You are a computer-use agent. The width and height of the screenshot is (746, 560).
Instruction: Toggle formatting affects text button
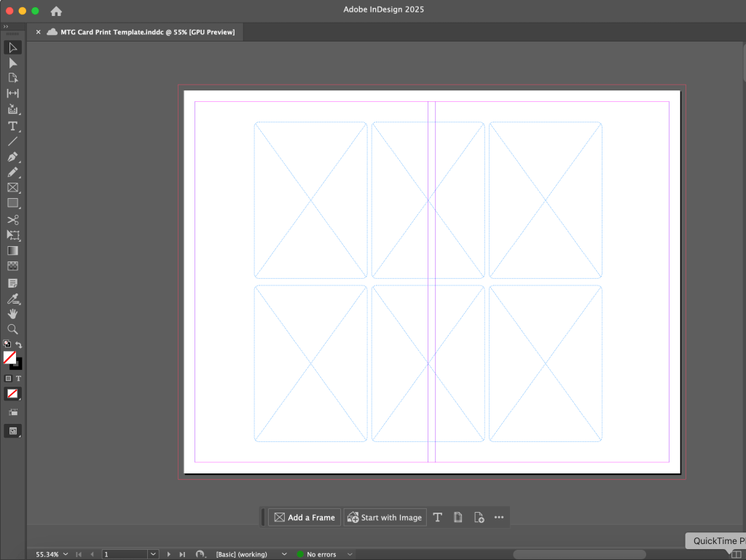pos(19,379)
